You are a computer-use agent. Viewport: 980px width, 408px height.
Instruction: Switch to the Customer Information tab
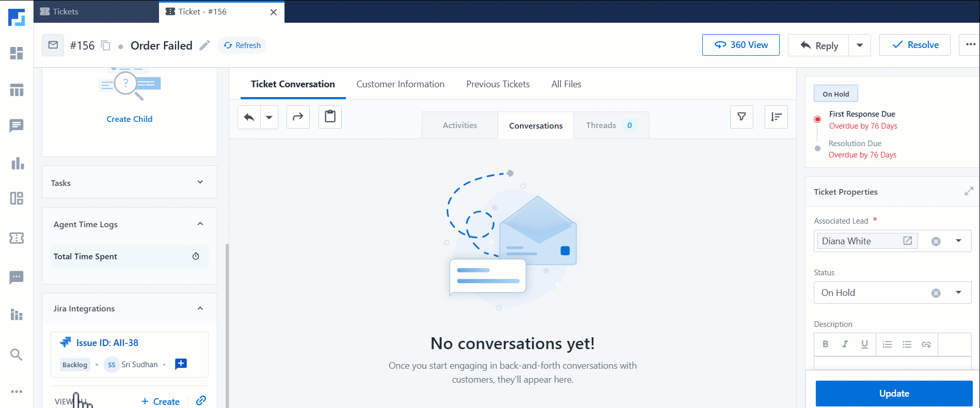[400, 84]
